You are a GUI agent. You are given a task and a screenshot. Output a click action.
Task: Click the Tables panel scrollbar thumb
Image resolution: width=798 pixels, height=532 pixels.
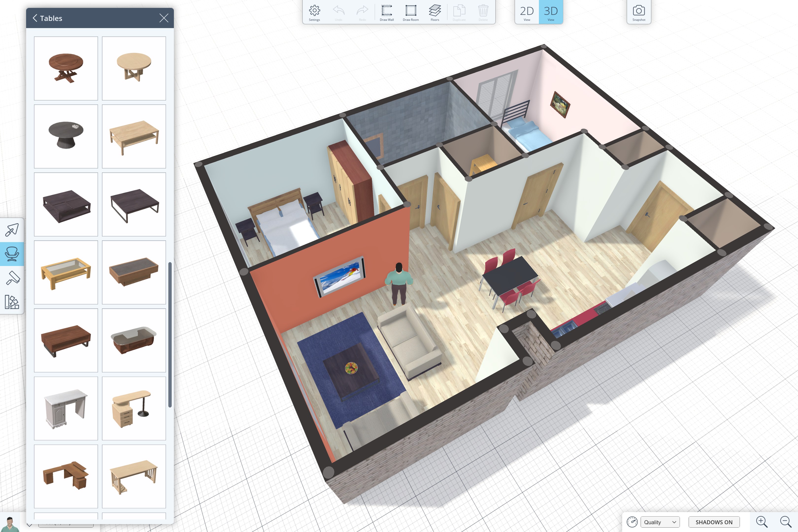pyautogui.click(x=170, y=334)
